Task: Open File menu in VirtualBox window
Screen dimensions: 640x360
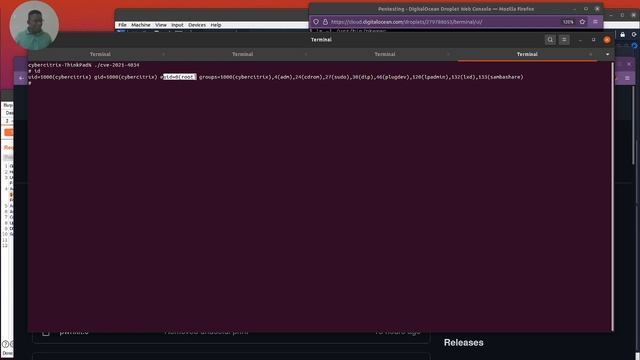Action: 122,25
